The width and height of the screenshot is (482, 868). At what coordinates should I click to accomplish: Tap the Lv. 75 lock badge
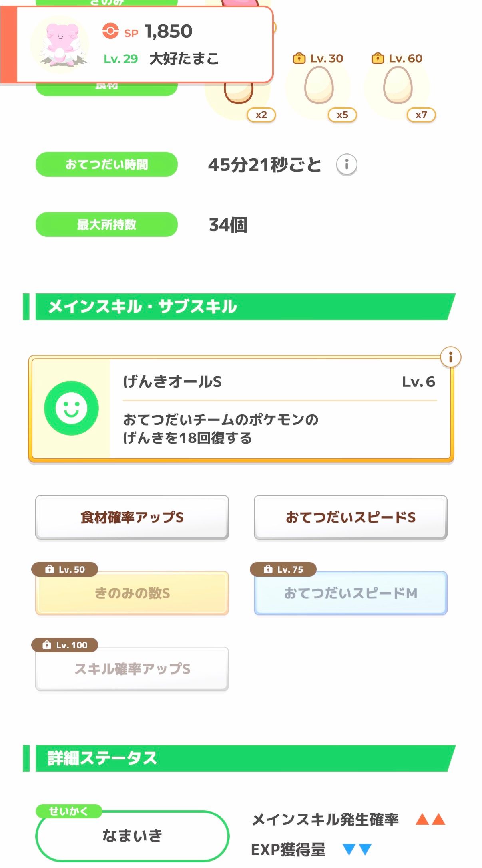click(283, 569)
